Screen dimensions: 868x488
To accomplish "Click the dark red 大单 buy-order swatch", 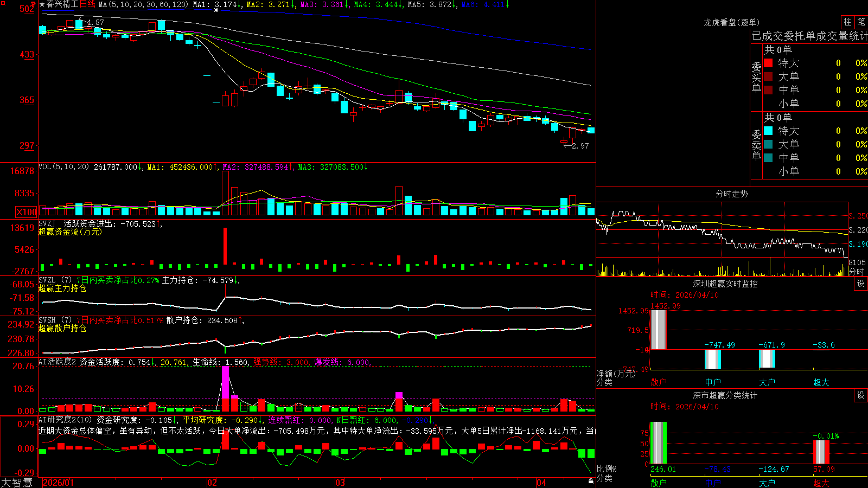I will [768, 76].
